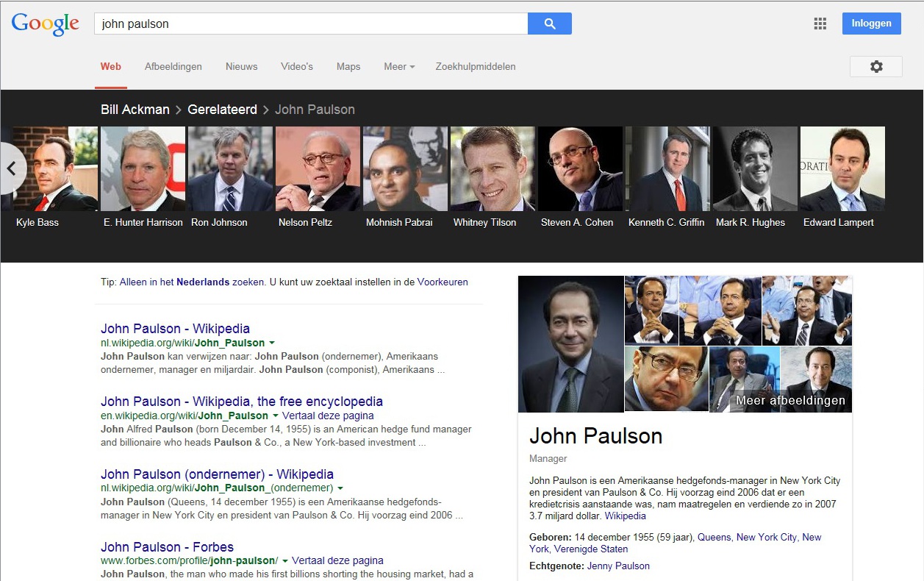Click Gerelateerd in the breadcrumb

[223, 110]
